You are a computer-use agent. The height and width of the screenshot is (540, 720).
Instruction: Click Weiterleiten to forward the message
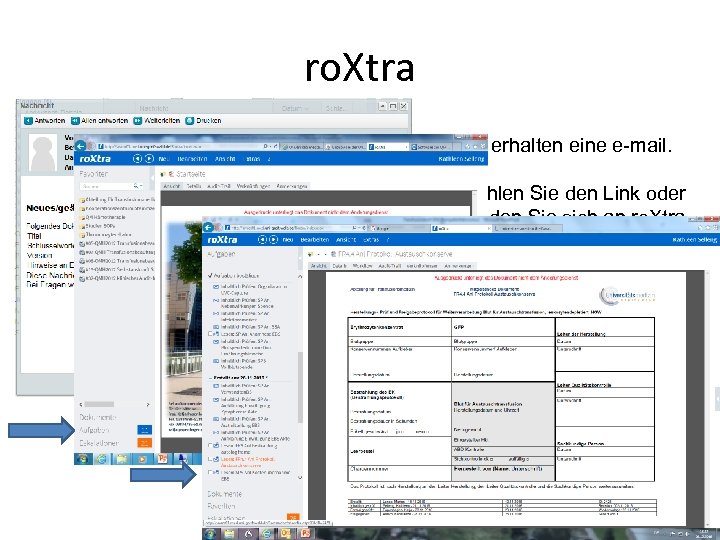click(x=157, y=121)
